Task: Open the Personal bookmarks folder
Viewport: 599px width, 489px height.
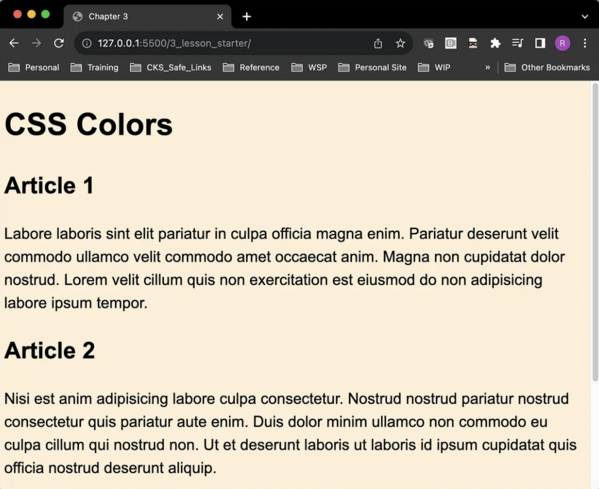Action: point(34,68)
